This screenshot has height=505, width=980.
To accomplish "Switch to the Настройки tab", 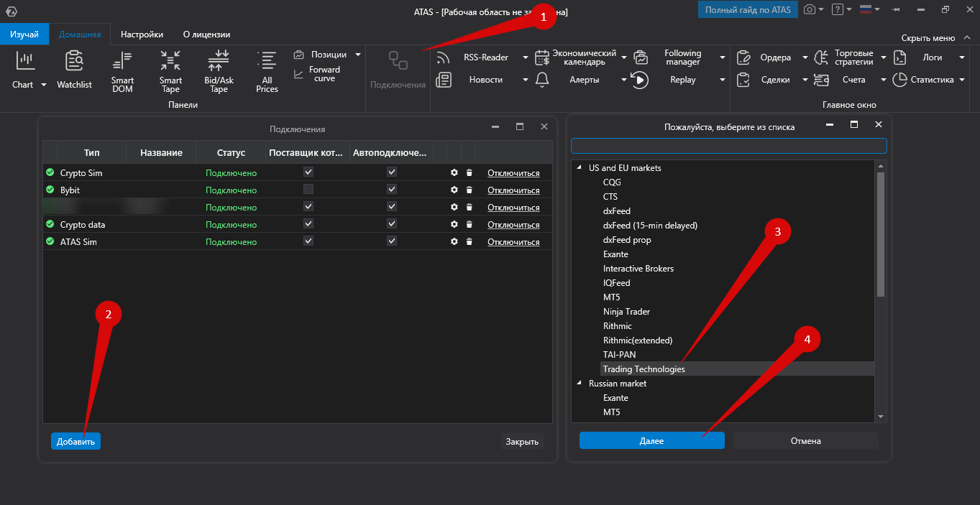I will (142, 34).
